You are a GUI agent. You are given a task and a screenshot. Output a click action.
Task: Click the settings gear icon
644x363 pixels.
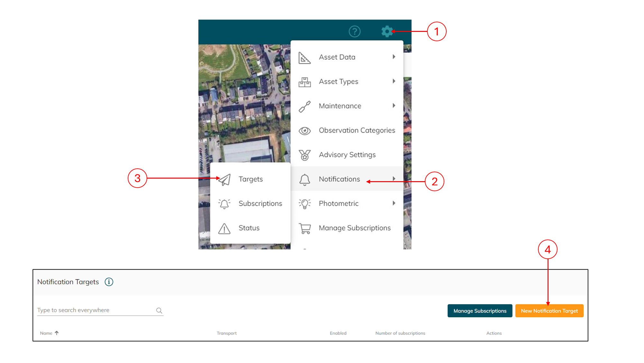coord(387,32)
